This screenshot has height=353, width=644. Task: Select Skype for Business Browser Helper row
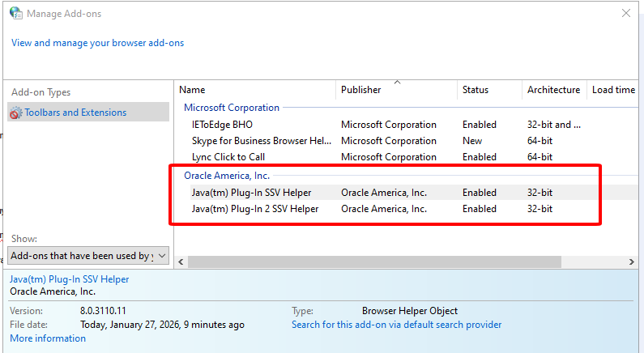click(x=261, y=141)
